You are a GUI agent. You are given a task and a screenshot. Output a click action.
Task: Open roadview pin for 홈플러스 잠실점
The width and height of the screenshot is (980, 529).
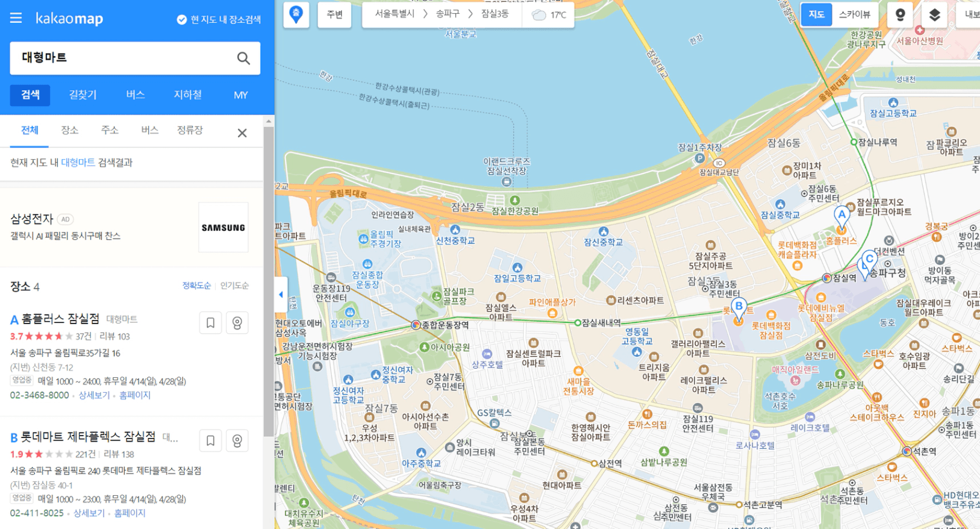pos(237,323)
